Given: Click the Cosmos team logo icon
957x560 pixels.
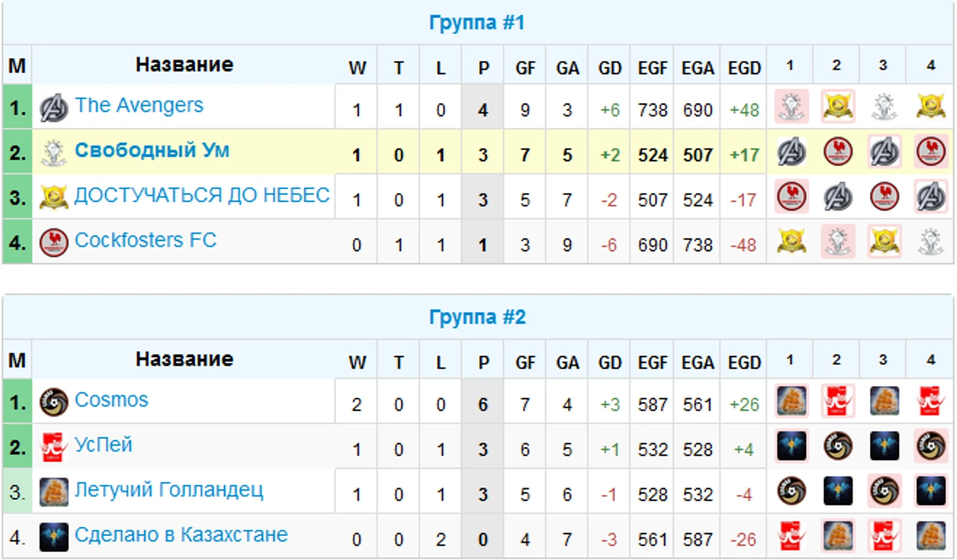Looking at the screenshot, I should coord(54,402).
